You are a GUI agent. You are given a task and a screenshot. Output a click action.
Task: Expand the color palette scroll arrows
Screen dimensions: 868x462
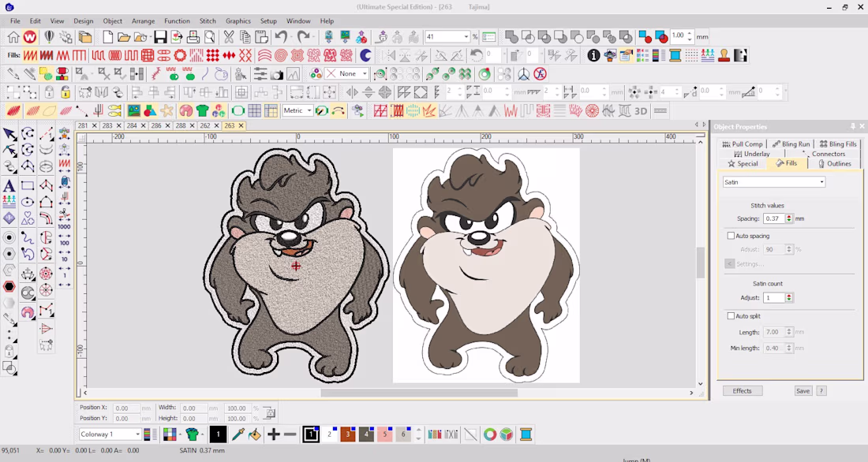click(x=418, y=434)
